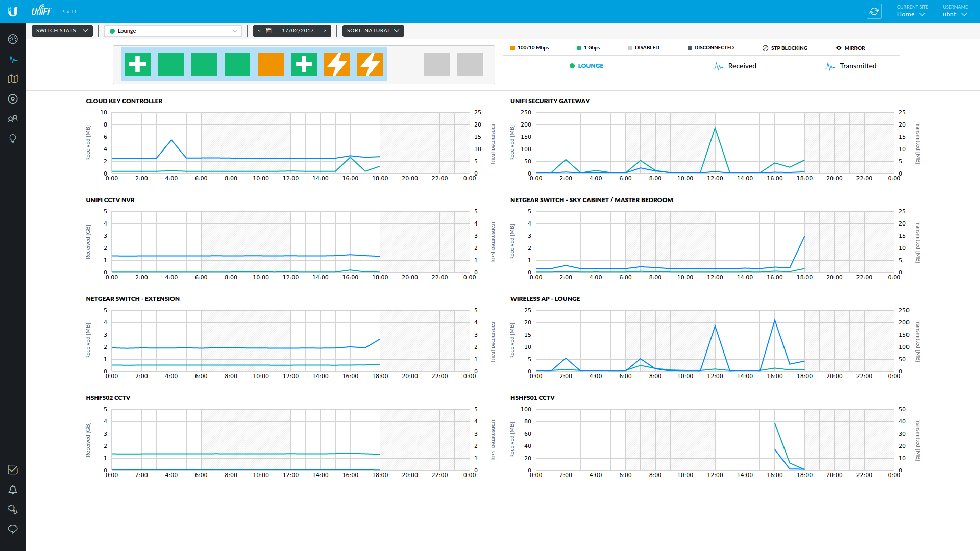Viewport: 980px width, 551px height.
Task: Select switch port 1 with plus sign
Action: pos(137,64)
